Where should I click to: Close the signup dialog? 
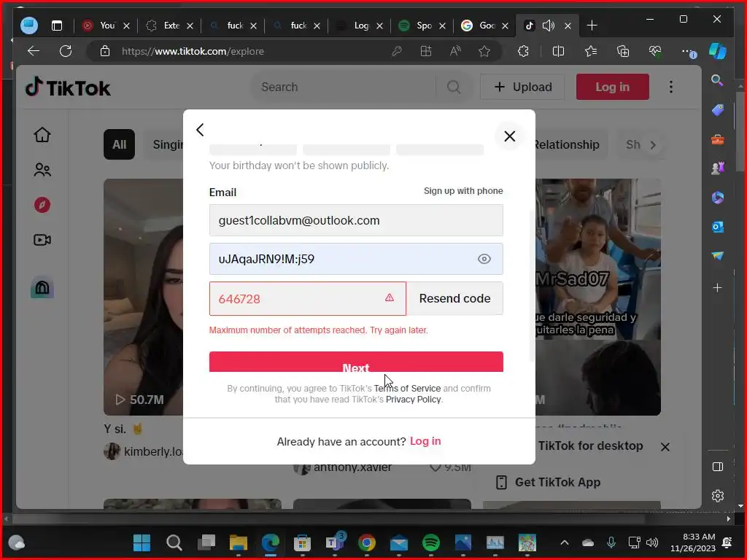509,136
